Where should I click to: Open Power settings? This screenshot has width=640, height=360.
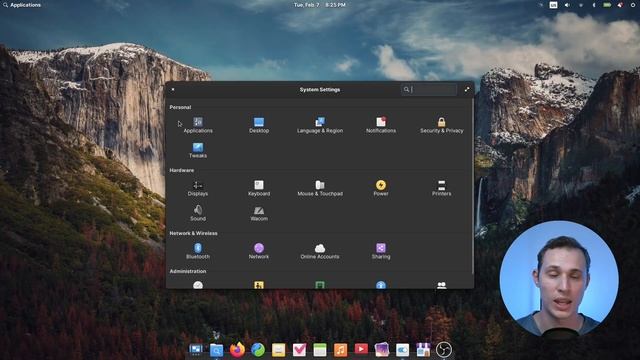pyautogui.click(x=381, y=188)
